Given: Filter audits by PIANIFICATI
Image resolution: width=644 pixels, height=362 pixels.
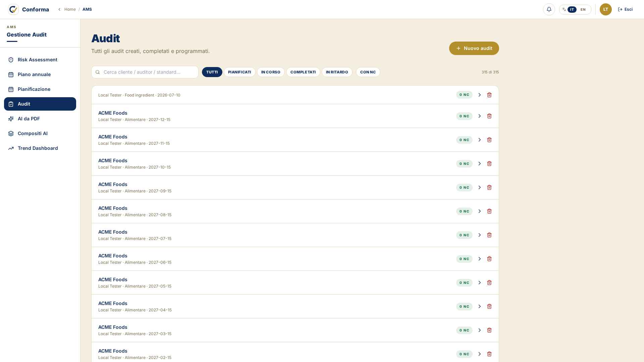Looking at the screenshot, I should pyautogui.click(x=239, y=72).
